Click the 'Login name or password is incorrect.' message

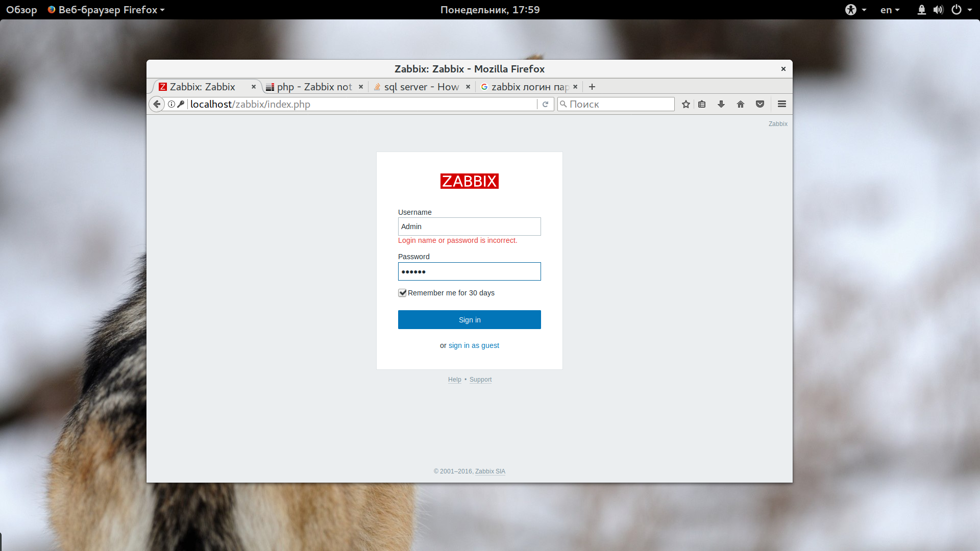tap(457, 240)
